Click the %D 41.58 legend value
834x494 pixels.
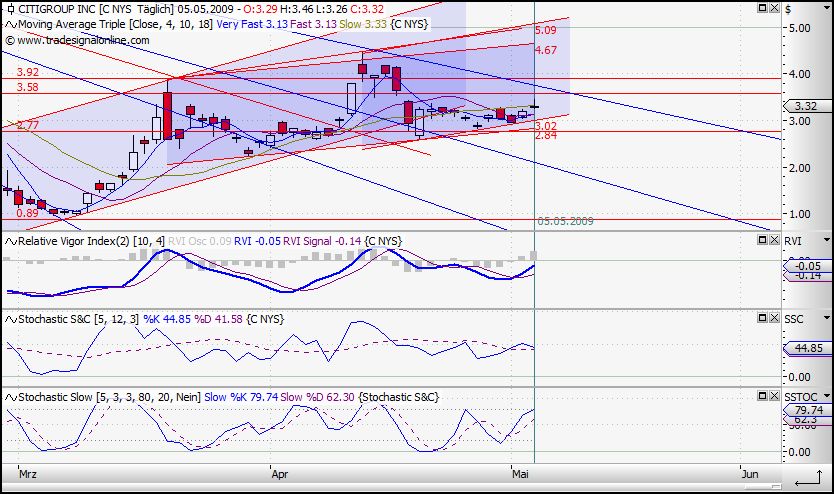click(219, 319)
